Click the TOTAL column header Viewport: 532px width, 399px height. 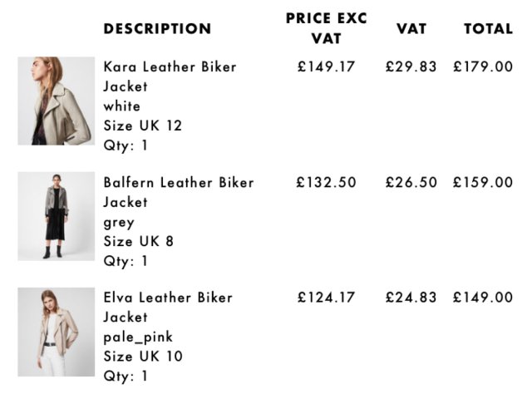pyautogui.click(x=488, y=29)
